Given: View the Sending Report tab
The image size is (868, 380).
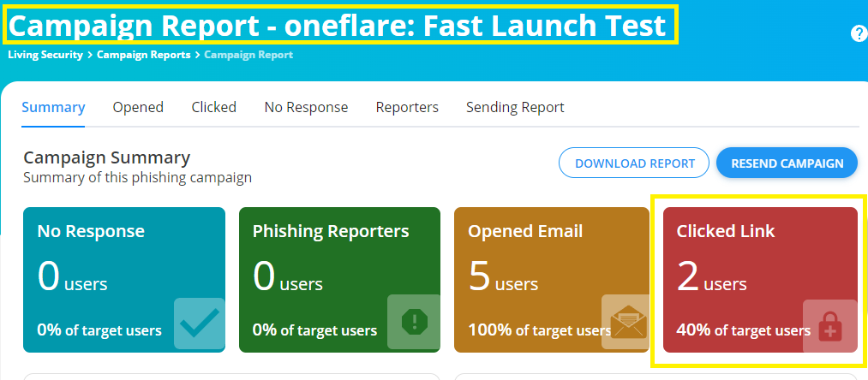Looking at the screenshot, I should pyautogui.click(x=515, y=107).
